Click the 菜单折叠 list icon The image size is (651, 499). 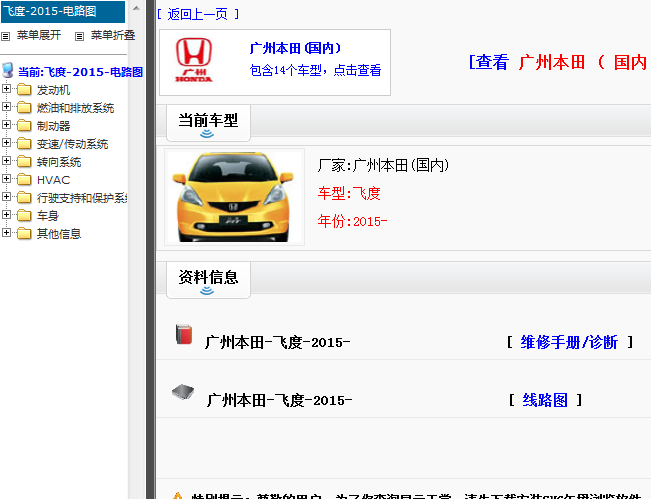click(x=79, y=37)
